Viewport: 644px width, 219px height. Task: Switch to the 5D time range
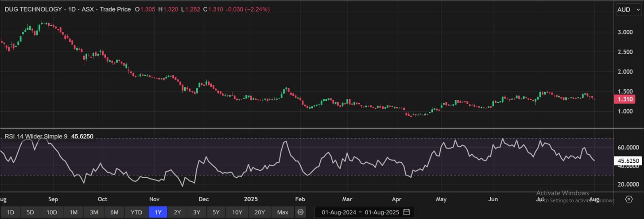31,212
